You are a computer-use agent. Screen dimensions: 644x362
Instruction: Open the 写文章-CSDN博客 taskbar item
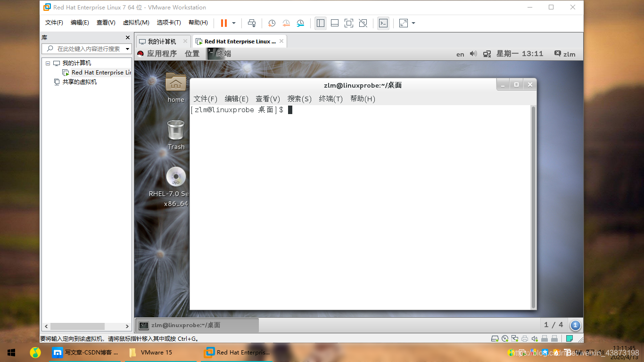(85, 352)
